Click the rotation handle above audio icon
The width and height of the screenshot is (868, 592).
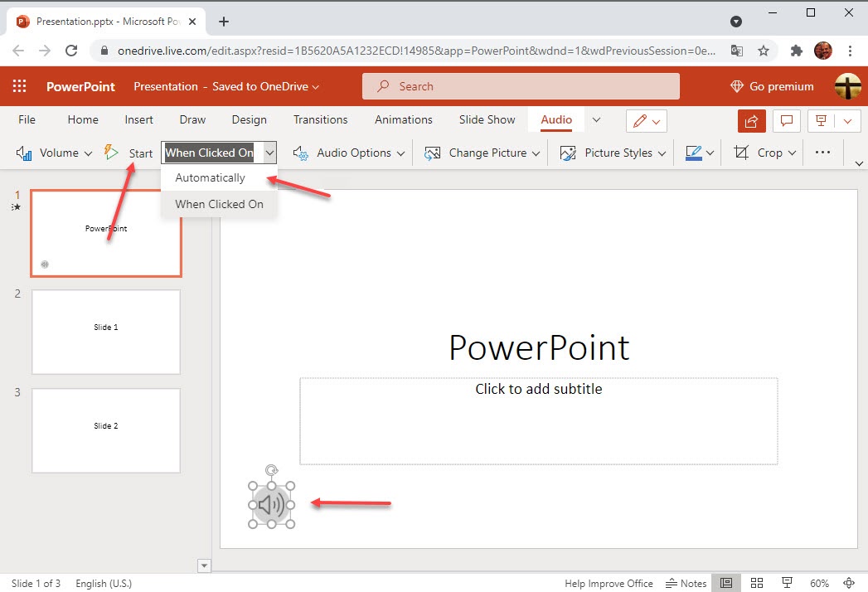tap(271, 471)
